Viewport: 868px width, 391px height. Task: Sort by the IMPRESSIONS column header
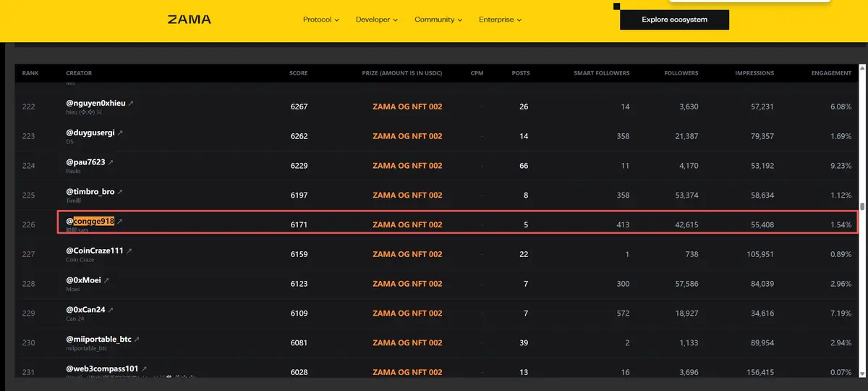[754, 73]
